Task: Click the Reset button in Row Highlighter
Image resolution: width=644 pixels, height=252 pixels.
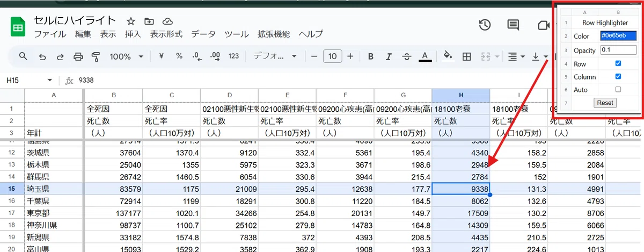Action: (605, 103)
